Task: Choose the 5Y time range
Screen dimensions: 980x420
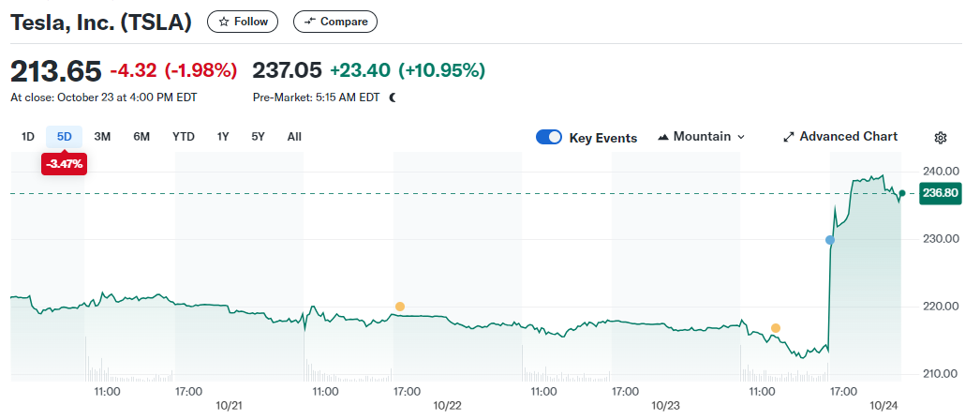Action: pyautogui.click(x=258, y=137)
